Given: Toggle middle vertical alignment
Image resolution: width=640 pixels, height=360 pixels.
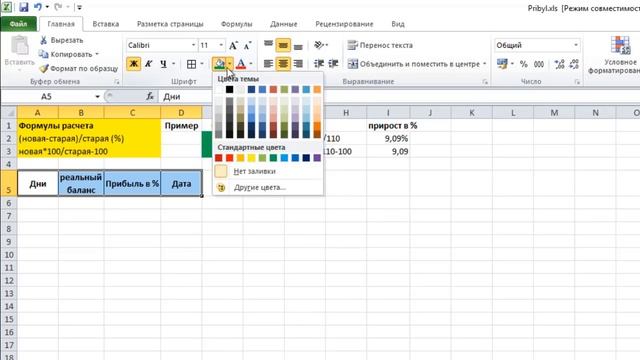Looking at the screenshot, I should (283, 44).
